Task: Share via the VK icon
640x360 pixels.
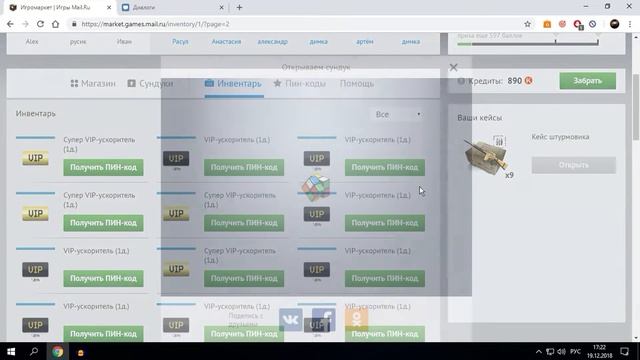Action: pyautogui.click(x=291, y=320)
